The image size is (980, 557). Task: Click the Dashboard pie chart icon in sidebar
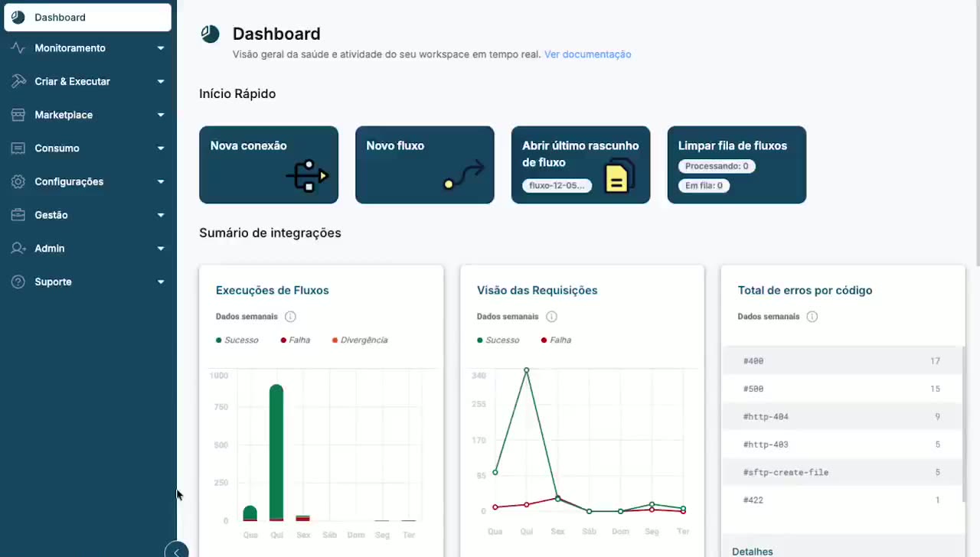(18, 17)
